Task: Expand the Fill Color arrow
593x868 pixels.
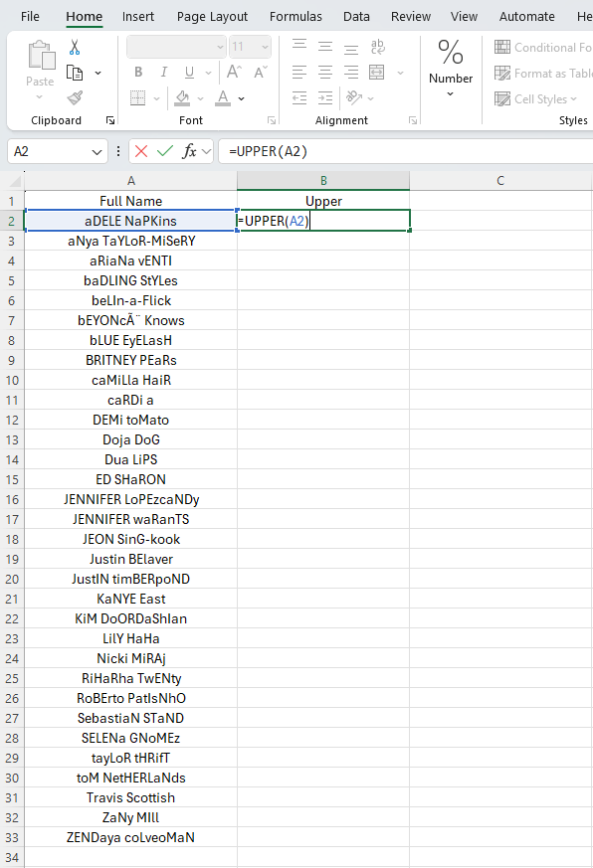Action: (x=201, y=98)
